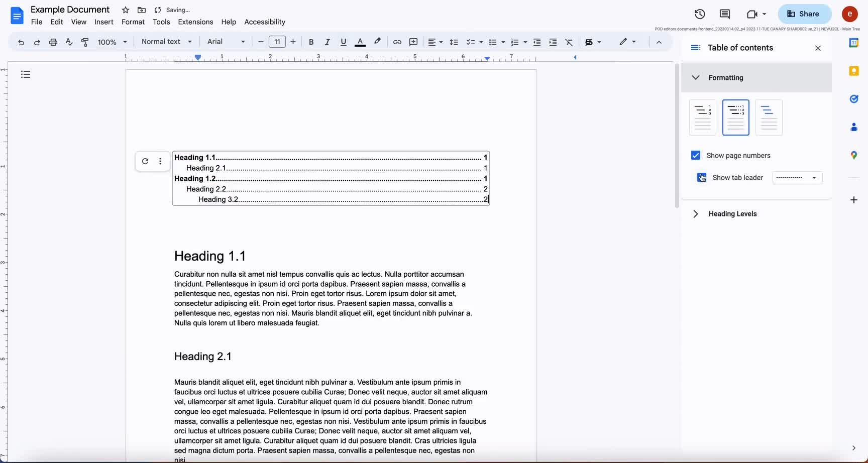Print the document using printer icon
The image size is (868, 463).
click(53, 42)
